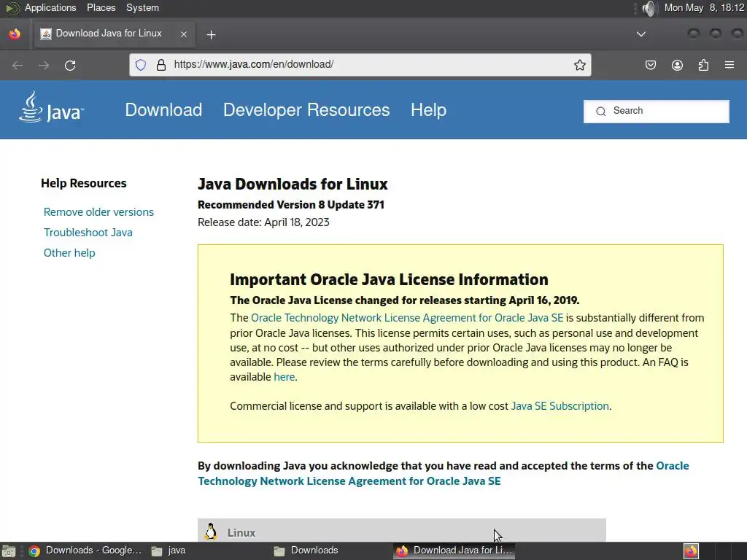Open the System menu in top panel
This screenshot has height=560, width=747.
click(x=142, y=7)
